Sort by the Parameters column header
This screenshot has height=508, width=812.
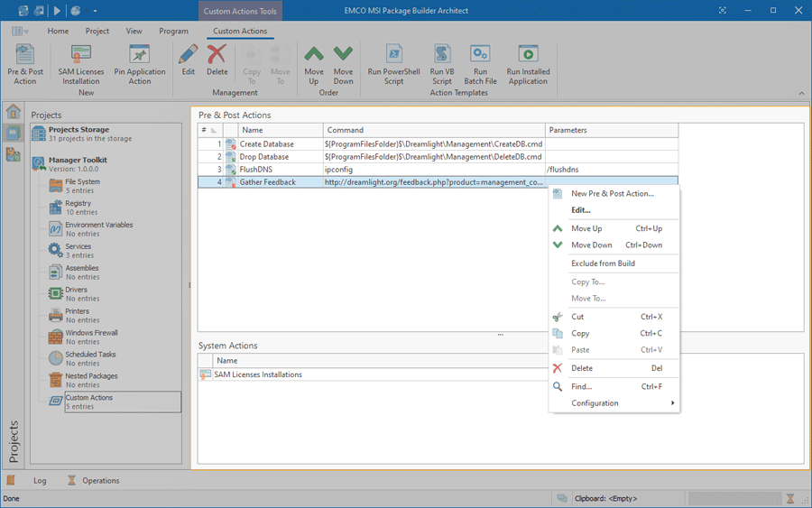(x=612, y=130)
